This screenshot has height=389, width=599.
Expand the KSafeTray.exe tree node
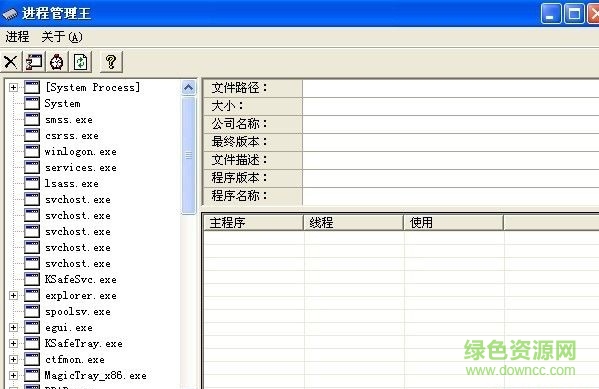[x=13, y=344]
